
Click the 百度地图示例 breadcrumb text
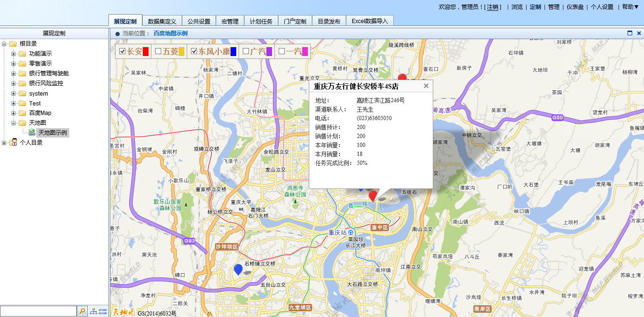click(x=171, y=33)
